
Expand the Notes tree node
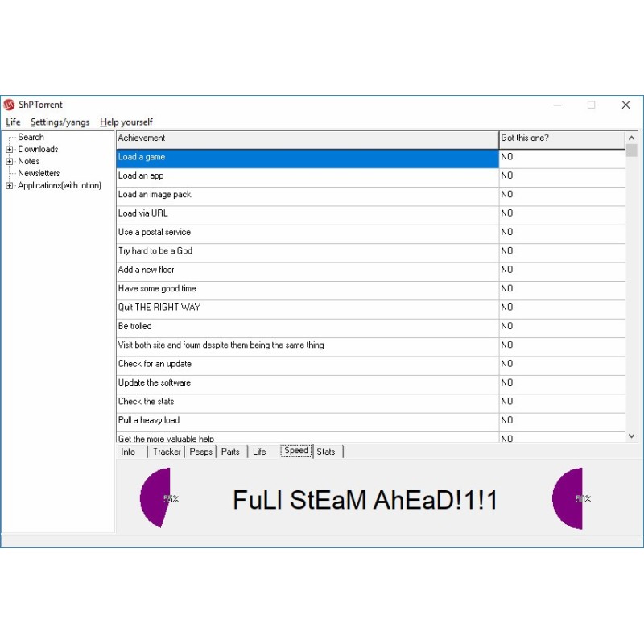10,161
